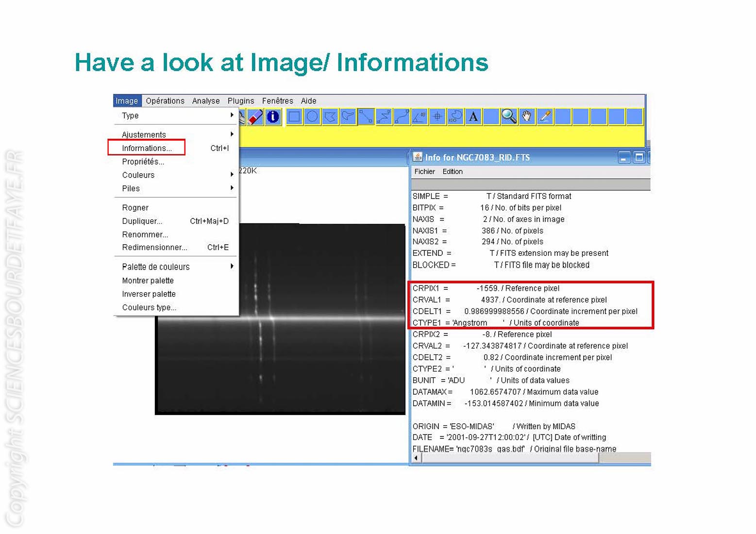This screenshot has width=756, height=534.
Task: Click the blue info icon in toolbar
Action: [x=273, y=117]
